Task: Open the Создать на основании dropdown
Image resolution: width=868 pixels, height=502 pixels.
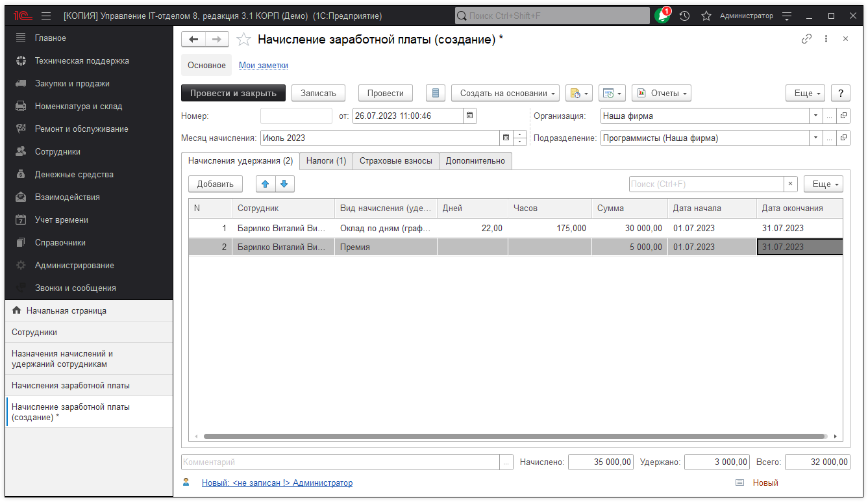Action: 505,93
